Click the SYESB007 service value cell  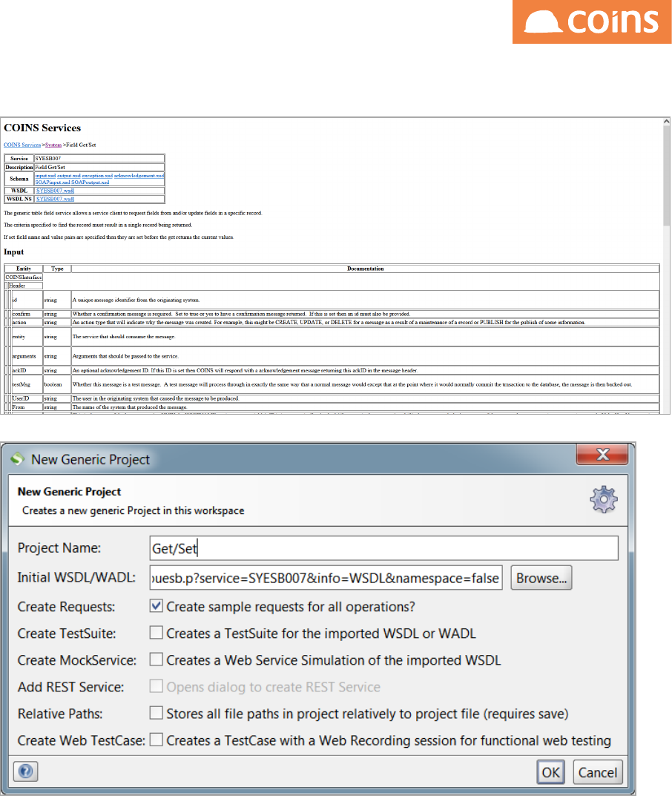[x=99, y=159]
